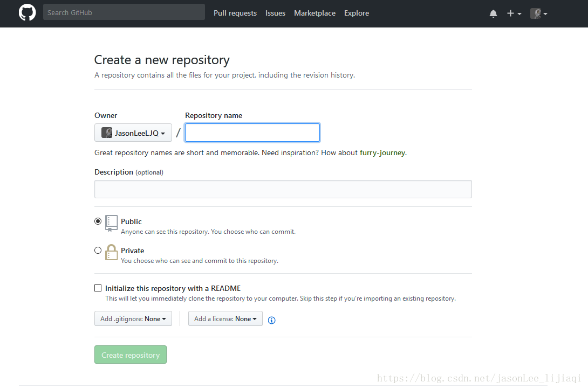Viewport: 588px width, 389px height.
Task: Open the notifications bell icon
Action: point(493,14)
